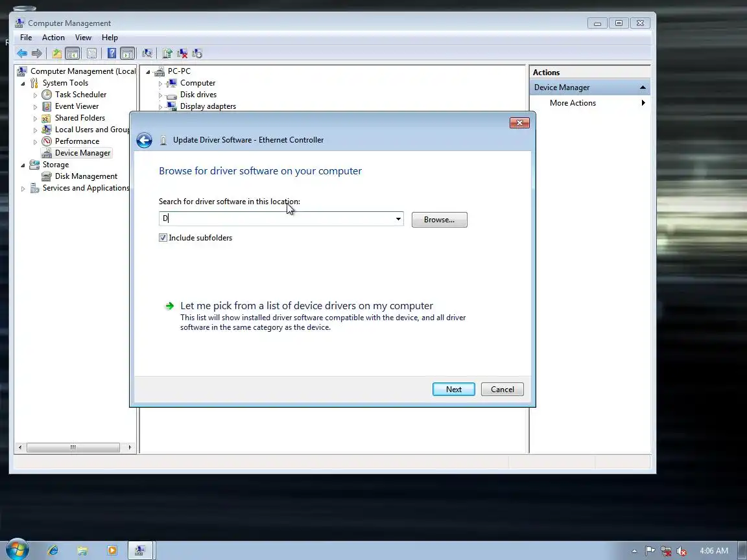Viewport: 747px width, 560px height.
Task: Click Computer Management taskbar button
Action: coord(140,550)
